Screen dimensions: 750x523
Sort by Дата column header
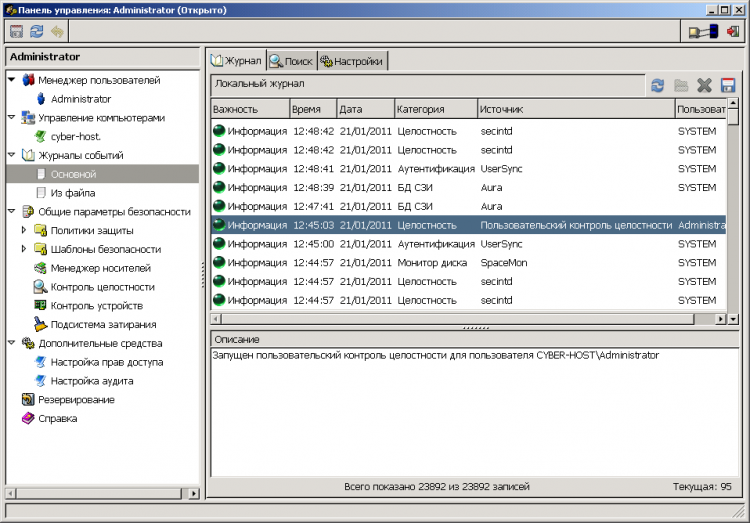click(365, 109)
